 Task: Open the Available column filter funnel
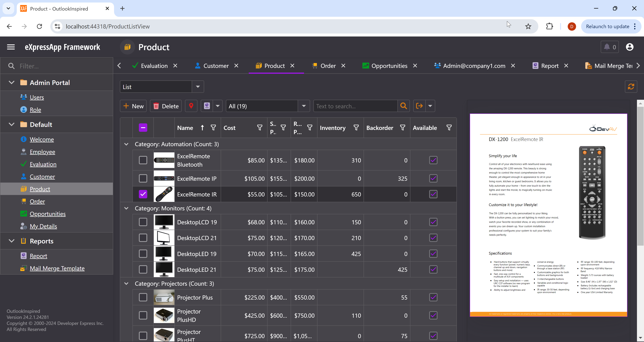[x=449, y=128]
